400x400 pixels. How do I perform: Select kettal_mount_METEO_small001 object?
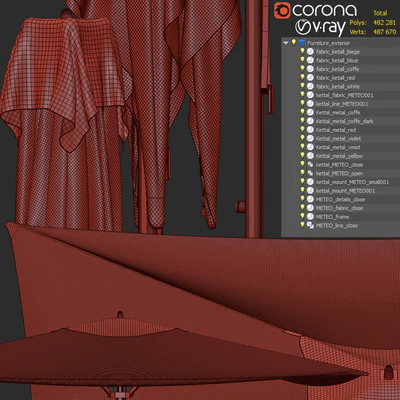(352, 182)
